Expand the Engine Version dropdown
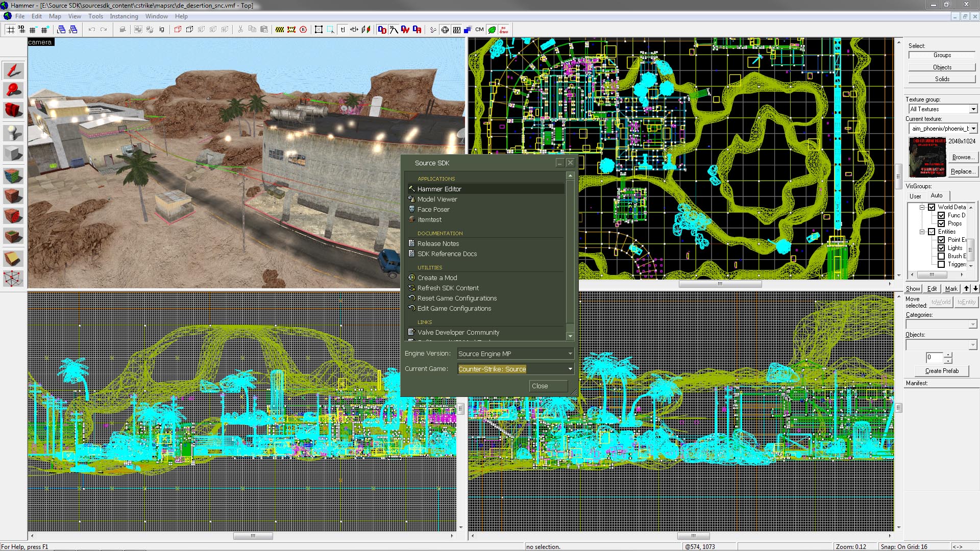 click(570, 353)
